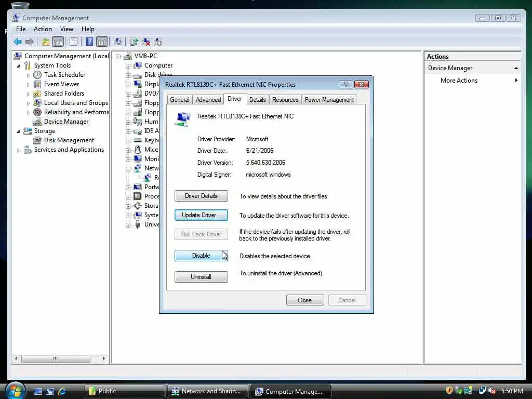Click the Back arrow toolbar icon
The image size is (532, 399).
[x=18, y=42]
